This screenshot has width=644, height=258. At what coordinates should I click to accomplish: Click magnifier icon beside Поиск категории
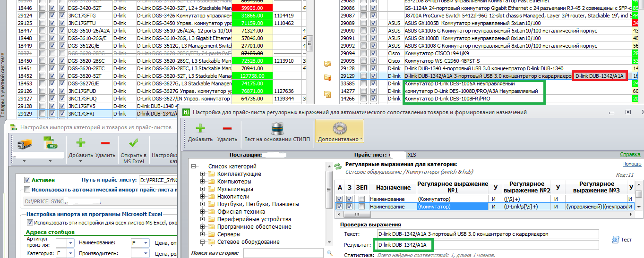pos(330,253)
